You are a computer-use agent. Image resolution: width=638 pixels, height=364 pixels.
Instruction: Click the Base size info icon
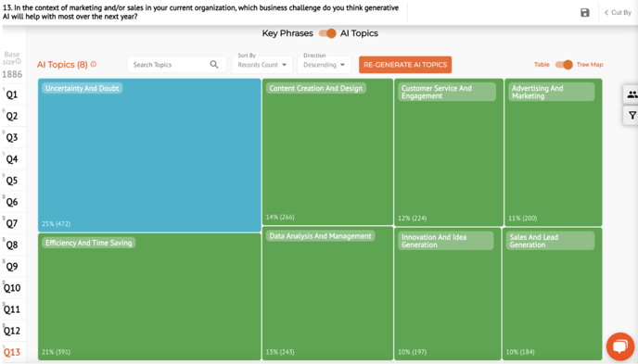[19, 62]
